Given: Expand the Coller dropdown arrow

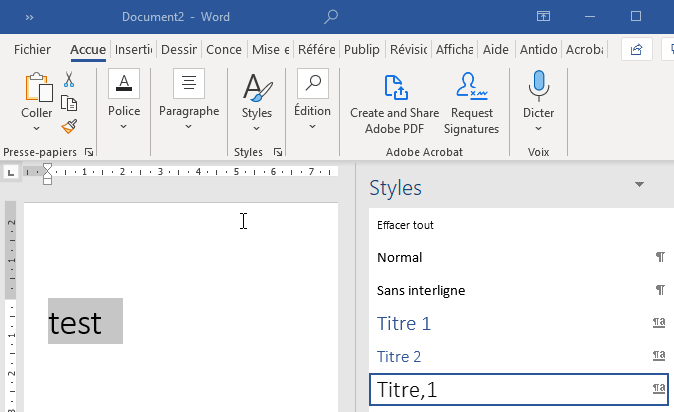Looking at the screenshot, I should point(37,128).
